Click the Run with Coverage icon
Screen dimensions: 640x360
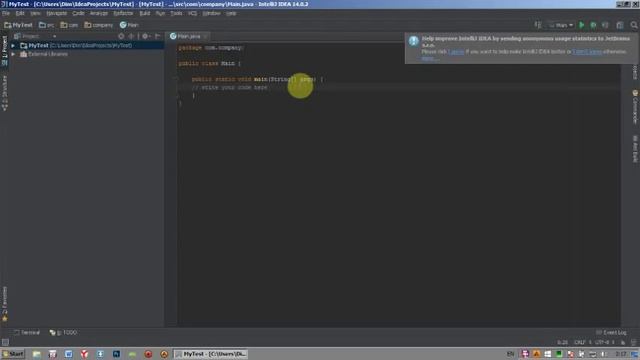click(605, 25)
